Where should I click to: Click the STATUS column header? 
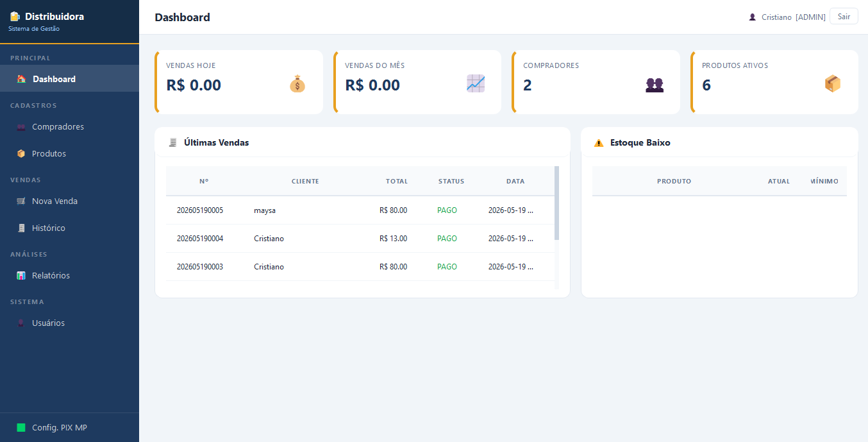(451, 182)
